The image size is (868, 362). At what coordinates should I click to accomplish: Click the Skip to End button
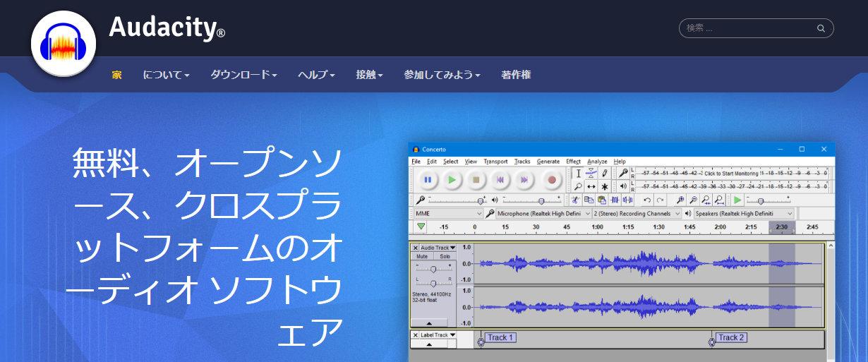pos(524,179)
